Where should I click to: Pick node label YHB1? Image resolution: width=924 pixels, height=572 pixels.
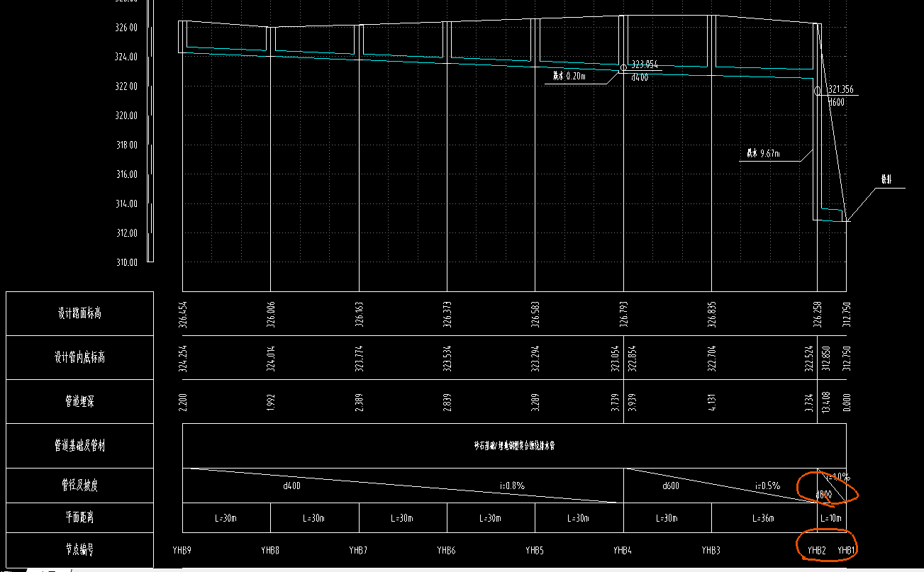(847, 550)
